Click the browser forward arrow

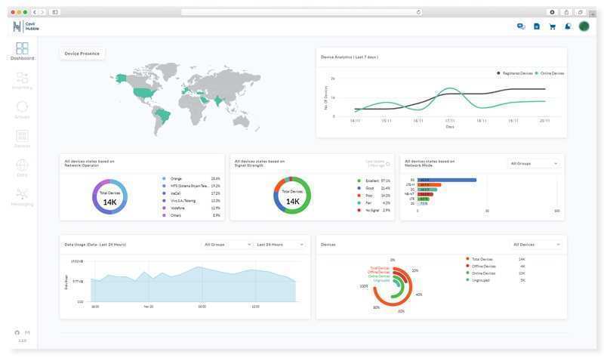[42, 12]
